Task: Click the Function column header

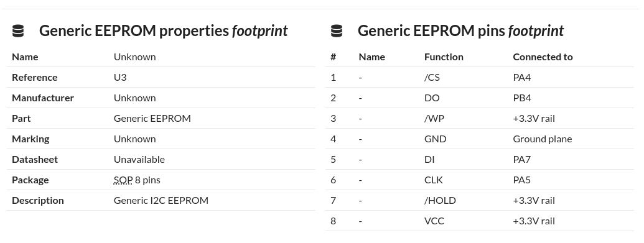Action: tap(444, 57)
